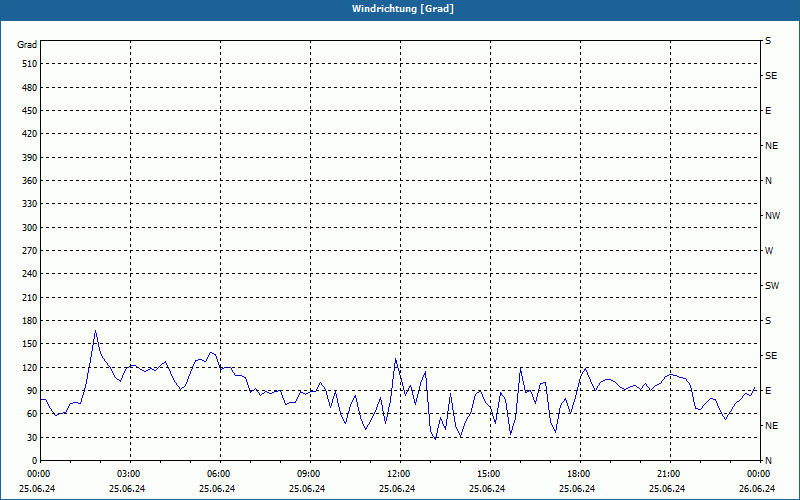Select the W compass label
The height and width of the screenshot is (500, 800).
point(769,251)
